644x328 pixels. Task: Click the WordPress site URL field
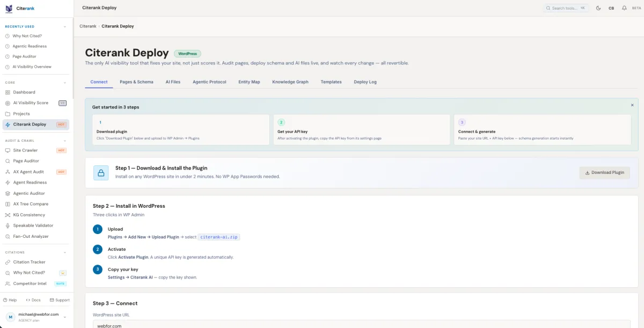tap(362, 324)
